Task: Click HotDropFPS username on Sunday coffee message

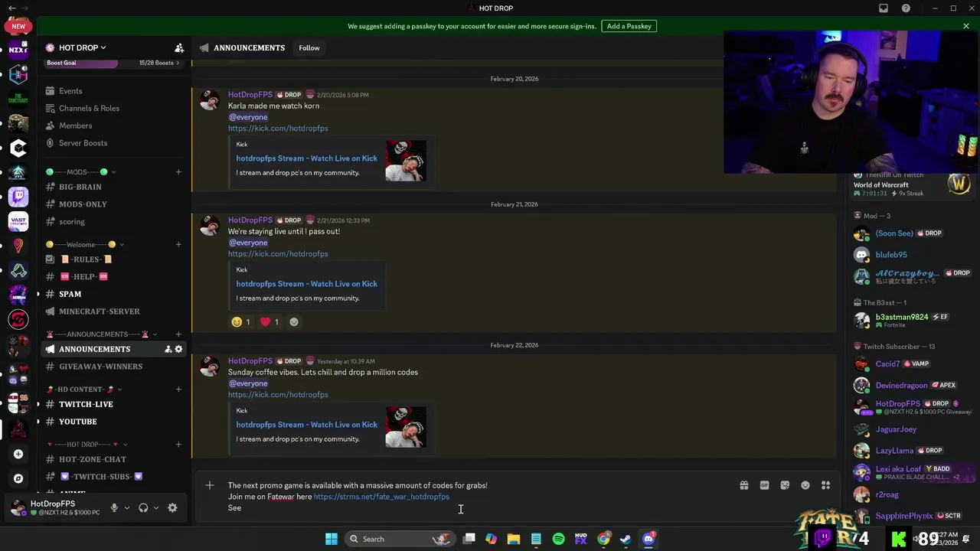Action: [x=250, y=361]
